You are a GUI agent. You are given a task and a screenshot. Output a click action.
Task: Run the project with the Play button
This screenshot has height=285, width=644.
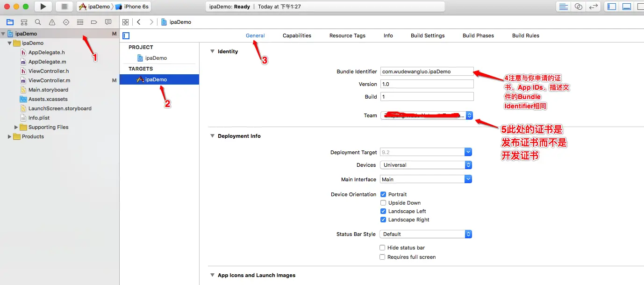click(x=43, y=7)
